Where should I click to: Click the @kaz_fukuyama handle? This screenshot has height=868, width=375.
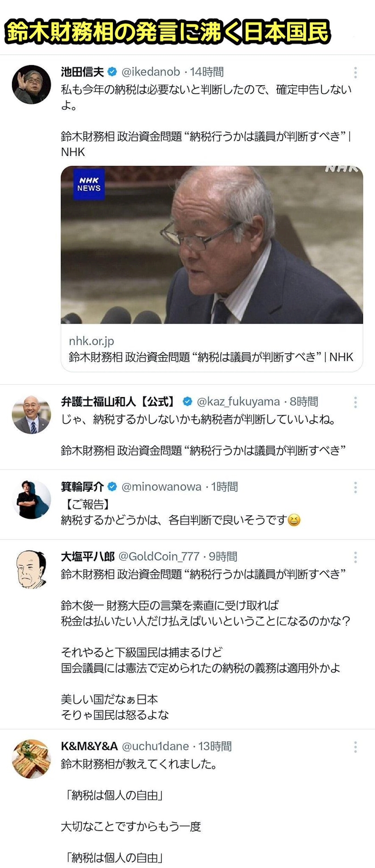pos(238,402)
